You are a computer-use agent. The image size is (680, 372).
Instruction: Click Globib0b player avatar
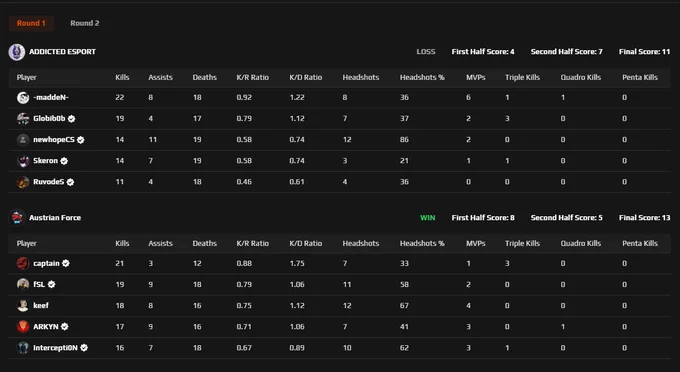click(x=23, y=118)
